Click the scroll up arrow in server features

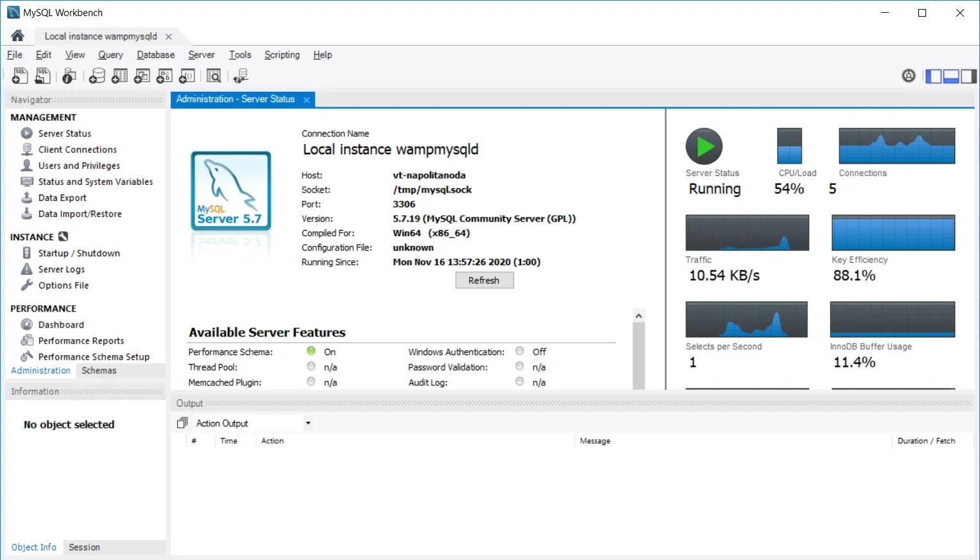pos(639,315)
